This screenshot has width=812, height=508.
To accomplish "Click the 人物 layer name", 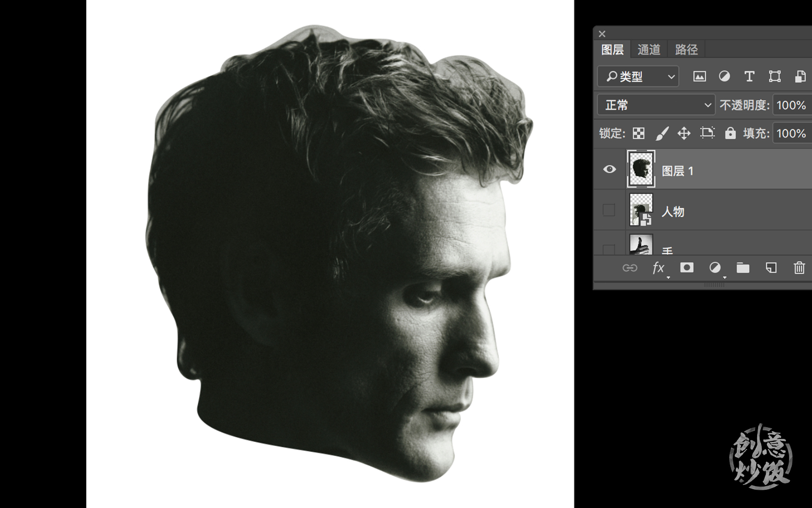I will pyautogui.click(x=673, y=211).
